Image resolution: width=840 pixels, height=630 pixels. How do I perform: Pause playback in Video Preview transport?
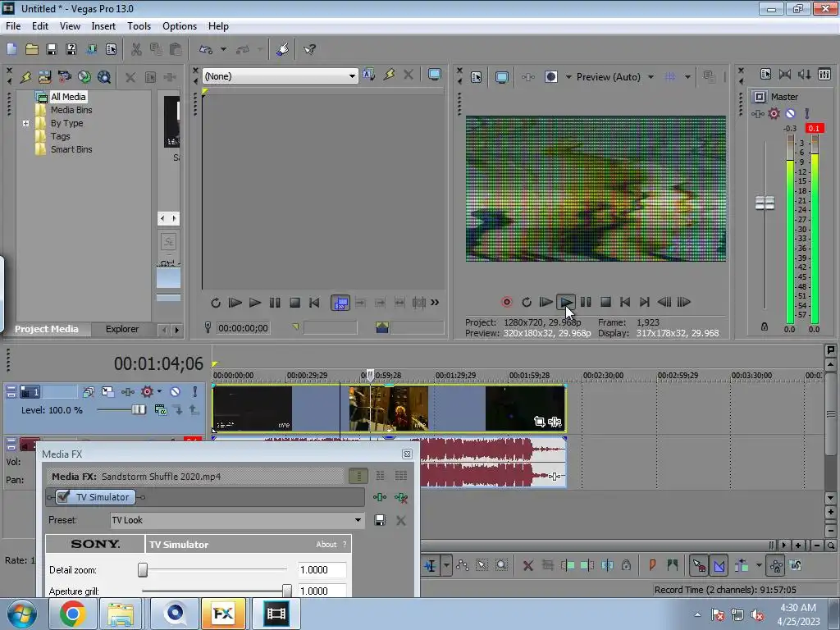coord(586,302)
